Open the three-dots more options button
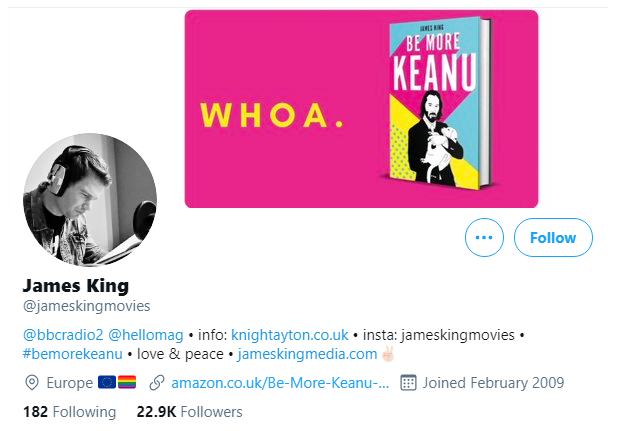This screenshot has width=617, height=431. [x=485, y=238]
